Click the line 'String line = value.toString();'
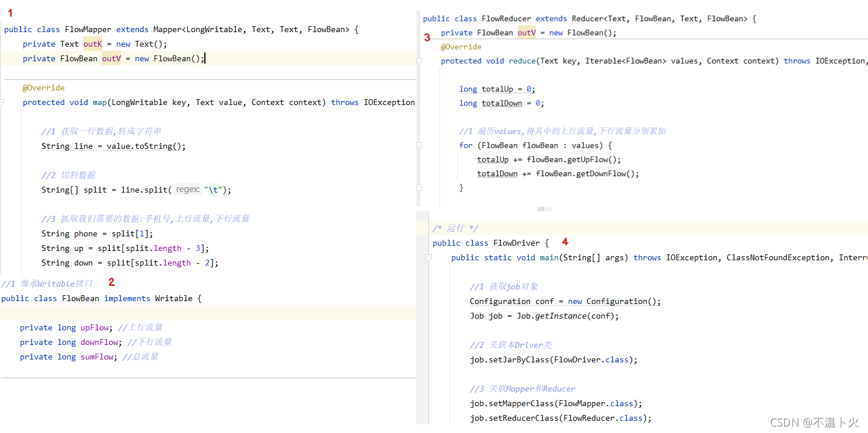This screenshot has width=868, height=433. coord(114,146)
